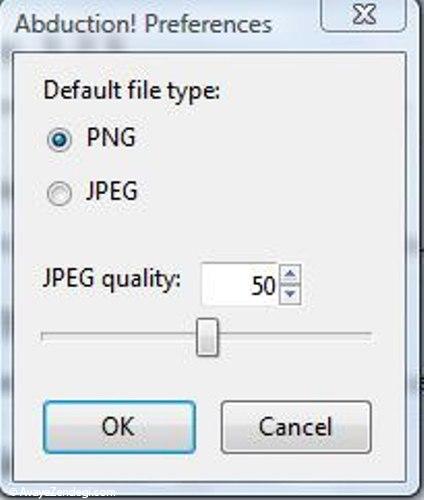Click the value 50 in the quality box

pyautogui.click(x=263, y=286)
